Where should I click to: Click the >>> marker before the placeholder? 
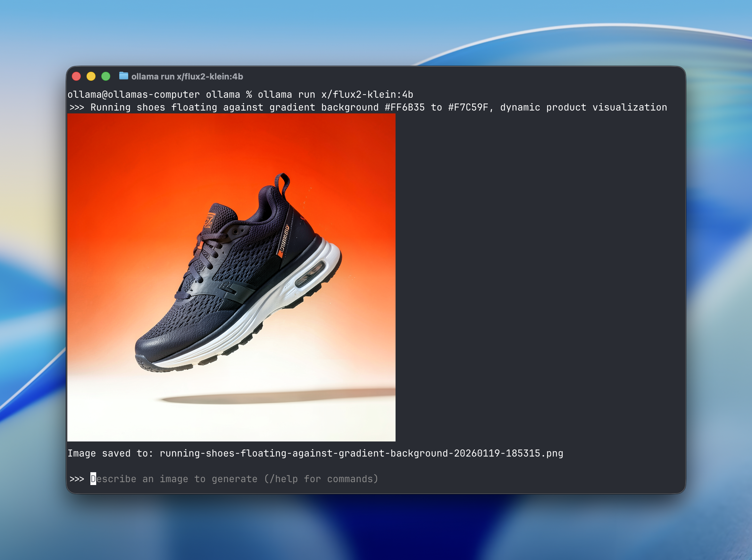[x=77, y=479]
